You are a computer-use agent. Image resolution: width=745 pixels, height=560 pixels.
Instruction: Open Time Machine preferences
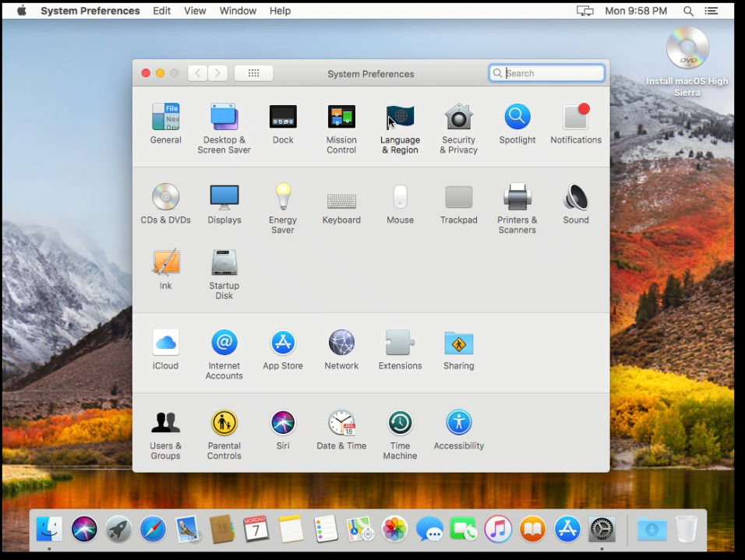click(400, 434)
